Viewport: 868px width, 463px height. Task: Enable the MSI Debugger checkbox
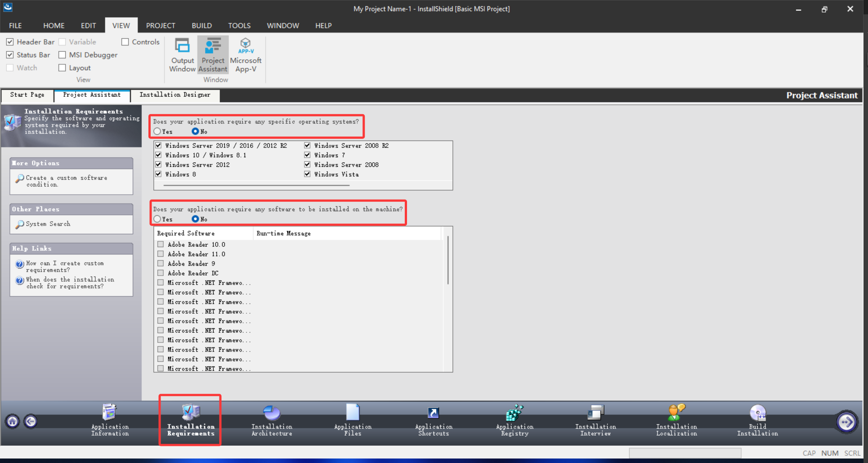pyautogui.click(x=62, y=55)
